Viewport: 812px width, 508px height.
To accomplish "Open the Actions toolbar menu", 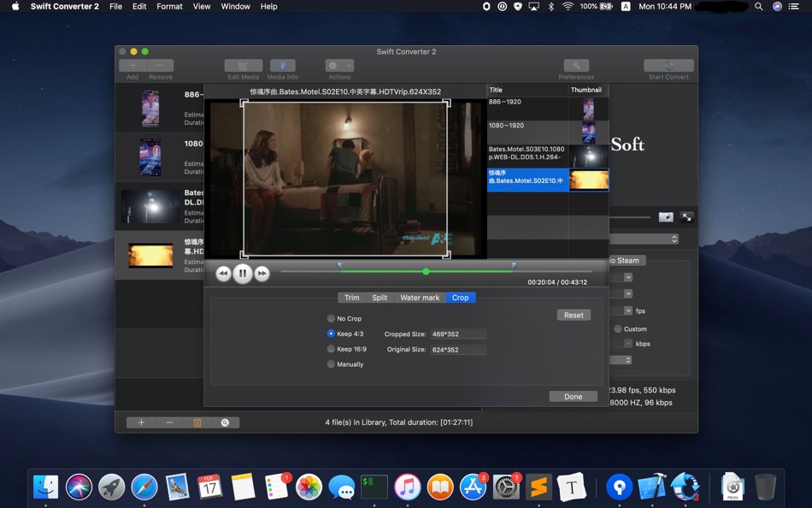I will pyautogui.click(x=338, y=64).
